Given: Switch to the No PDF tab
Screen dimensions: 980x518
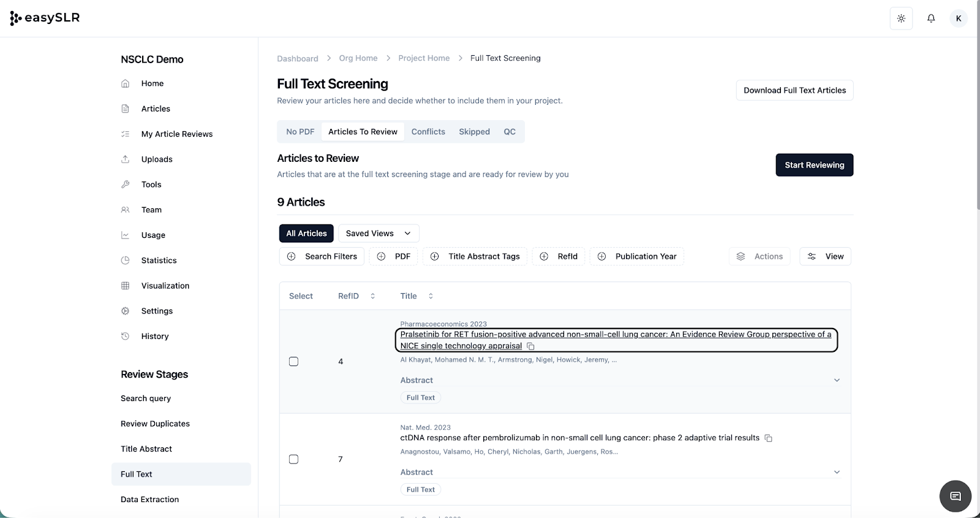Looking at the screenshot, I should pos(300,132).
